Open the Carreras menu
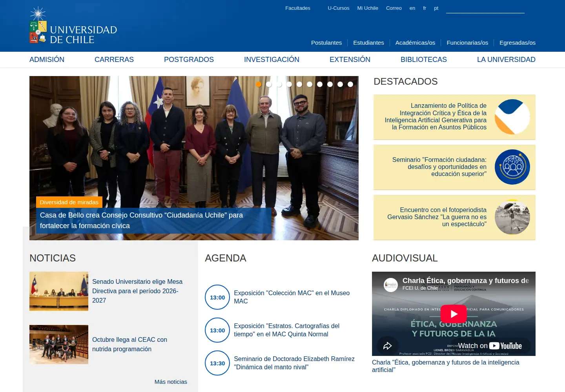This screenshot has height=392, width=565. click(x=114, y=60)
